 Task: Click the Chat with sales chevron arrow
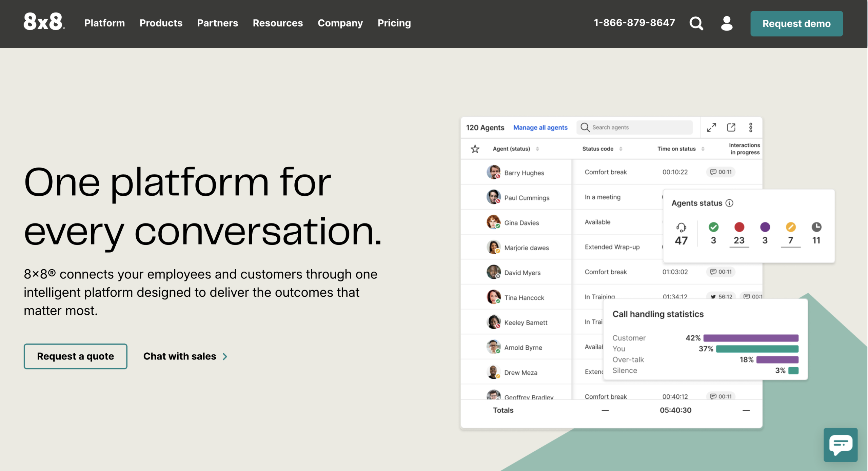(x=225, y=356)
